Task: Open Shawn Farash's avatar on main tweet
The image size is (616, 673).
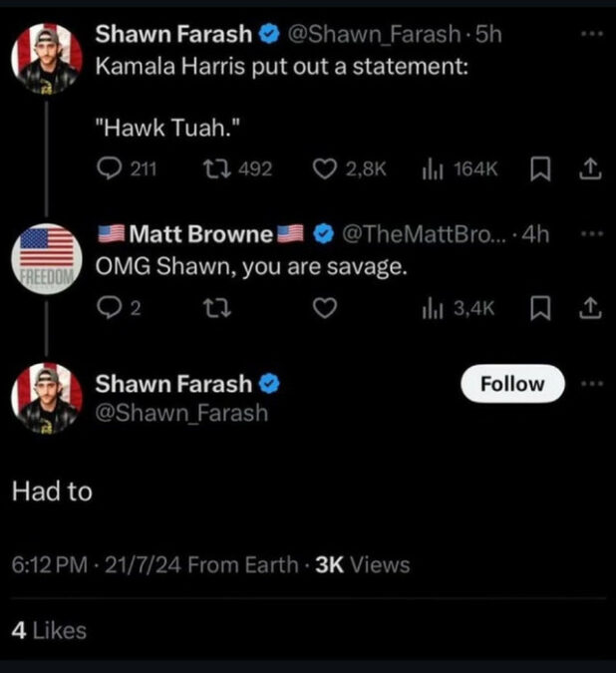Action: (47, 399)
